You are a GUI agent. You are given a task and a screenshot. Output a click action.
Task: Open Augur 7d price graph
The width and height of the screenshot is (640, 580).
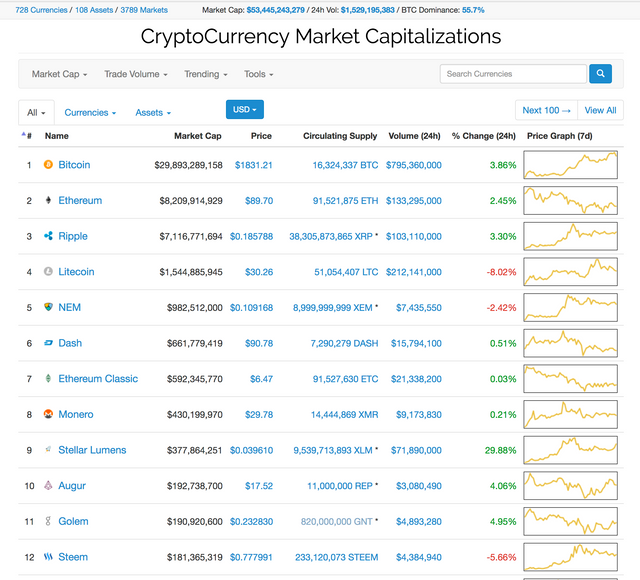click(x=570, y=485)
